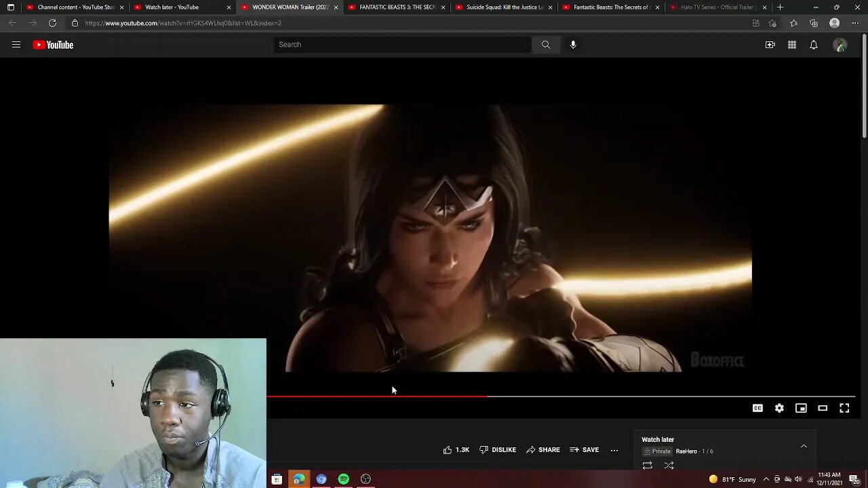
Task: Switch to miniplayer mode
Action: point(801,408)
